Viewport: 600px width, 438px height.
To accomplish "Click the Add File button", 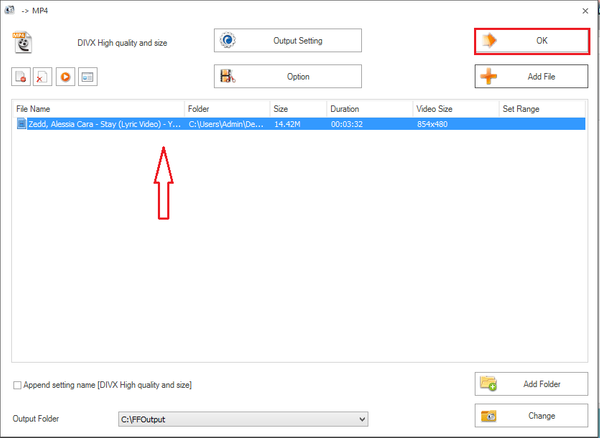I will [530, 77].
